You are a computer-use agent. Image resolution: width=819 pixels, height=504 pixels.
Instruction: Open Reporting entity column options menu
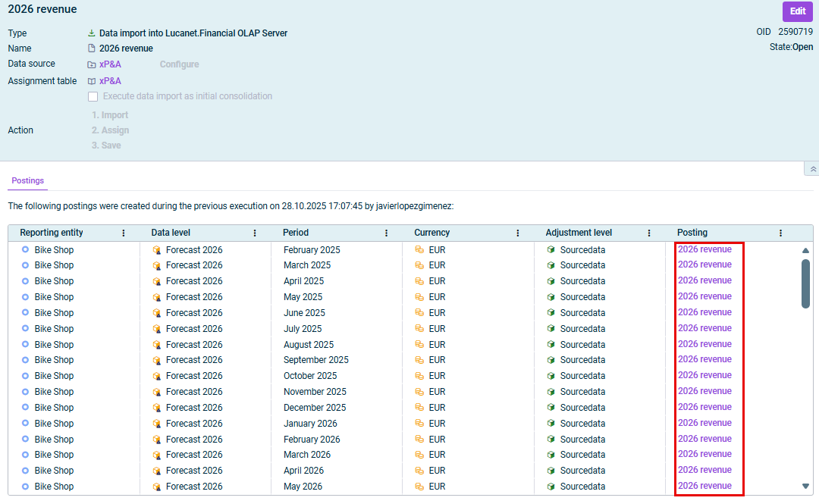tap(124, 233)
